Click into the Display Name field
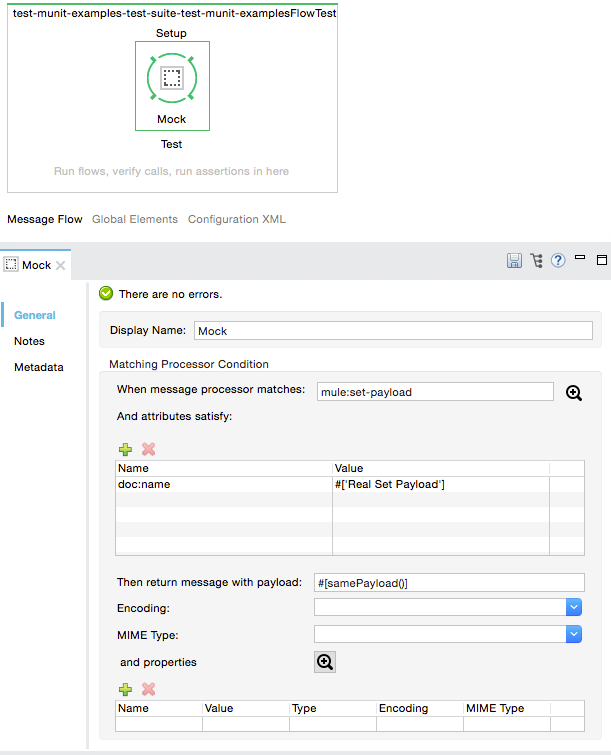Screen dimensions: 611x755 click(392, 331)
